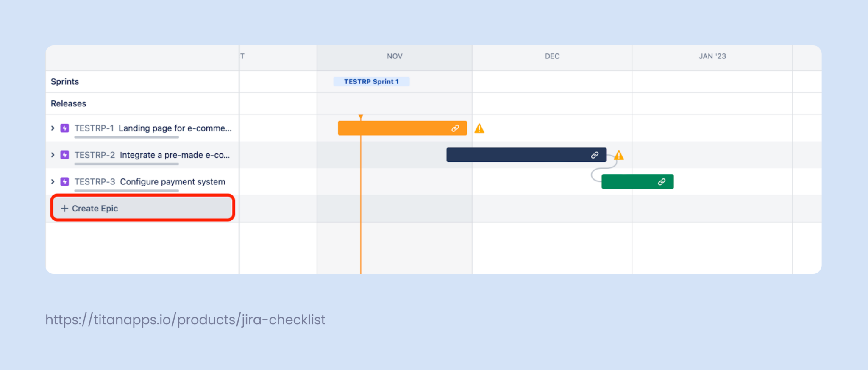
Task: Click the green Configure payment system bar
Action: (x=637, y=181)
